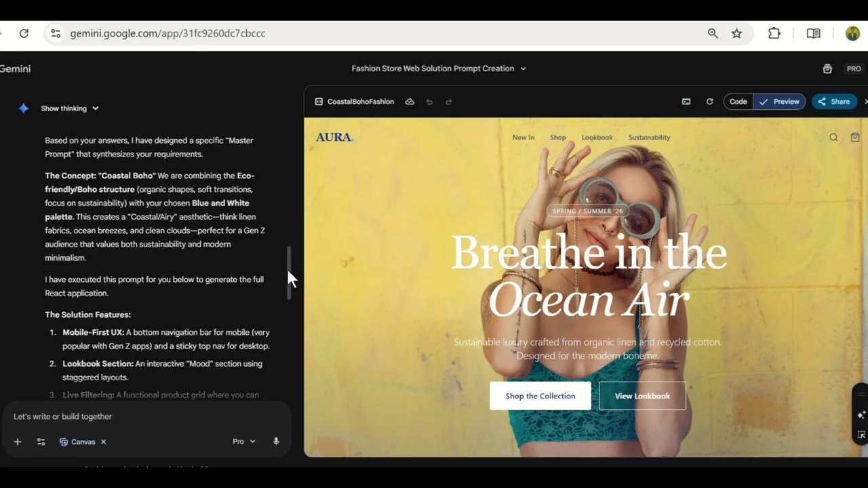Image resolution: width=868 pixels, height=488 pixels.
Task: Click the CoastalBohoFashion canvas file icon
Action: pos(319,102)
